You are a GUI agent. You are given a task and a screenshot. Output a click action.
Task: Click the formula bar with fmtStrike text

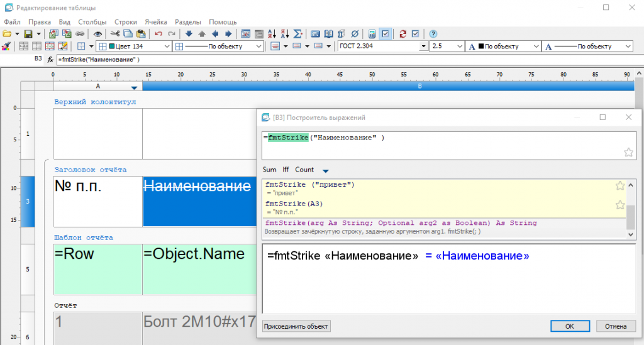point(349,60)
